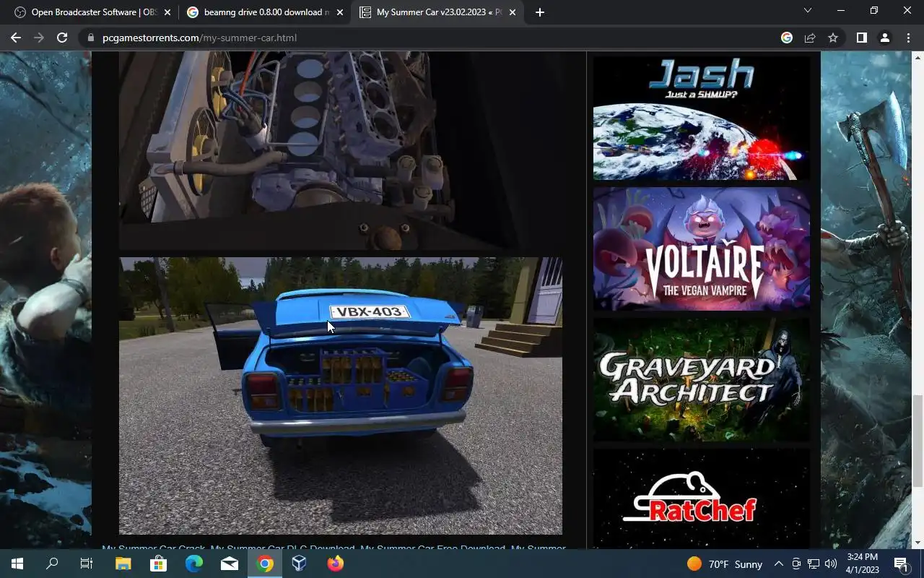
Task: Open the Chrome side panel
Action: [x=861, y=38]
